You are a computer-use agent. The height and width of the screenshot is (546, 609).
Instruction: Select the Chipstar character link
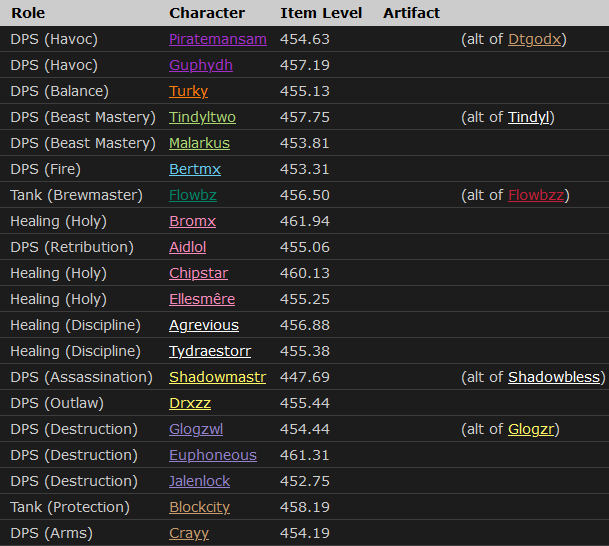[198, 273]
